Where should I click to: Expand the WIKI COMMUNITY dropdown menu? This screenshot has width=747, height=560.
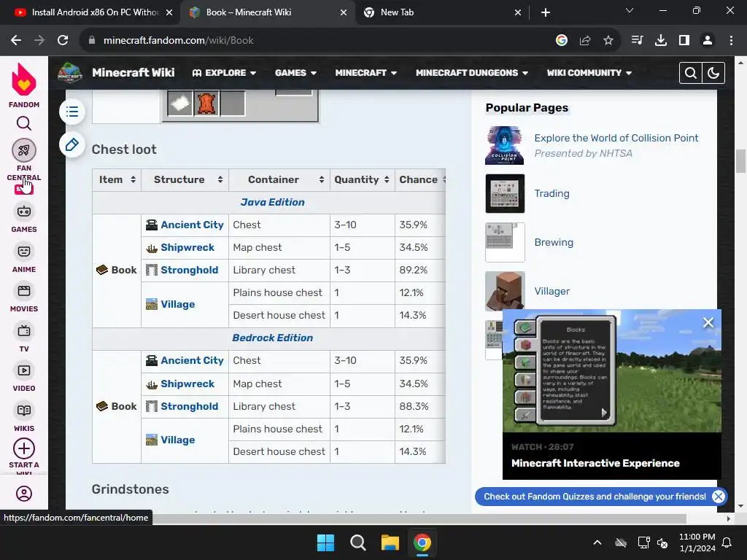coord(589,73)
